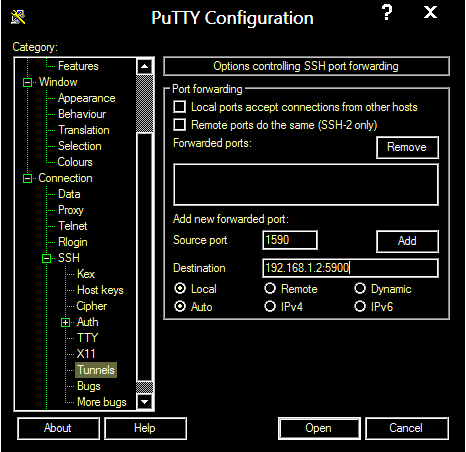466x452 pixels.
Task: Select the Remote radio button
Action: point(270,289)
